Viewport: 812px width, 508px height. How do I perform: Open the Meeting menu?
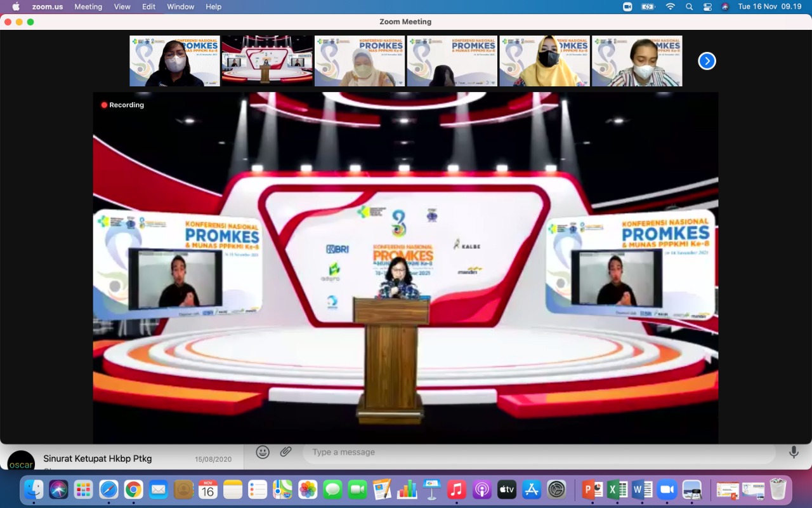point(88,6)
